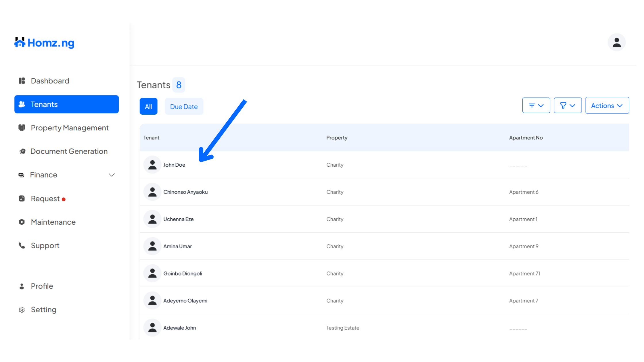Select the All tab

coord(148,106)
